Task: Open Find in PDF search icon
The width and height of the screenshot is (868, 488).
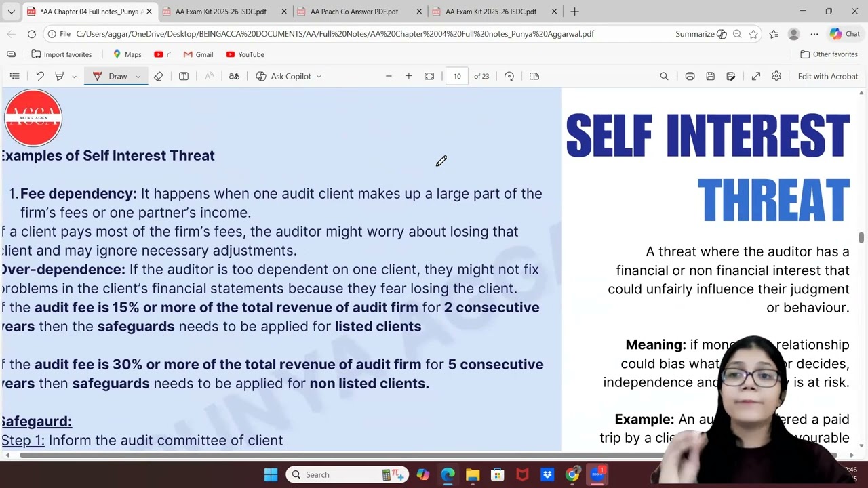Action: (x=664, y=76)
